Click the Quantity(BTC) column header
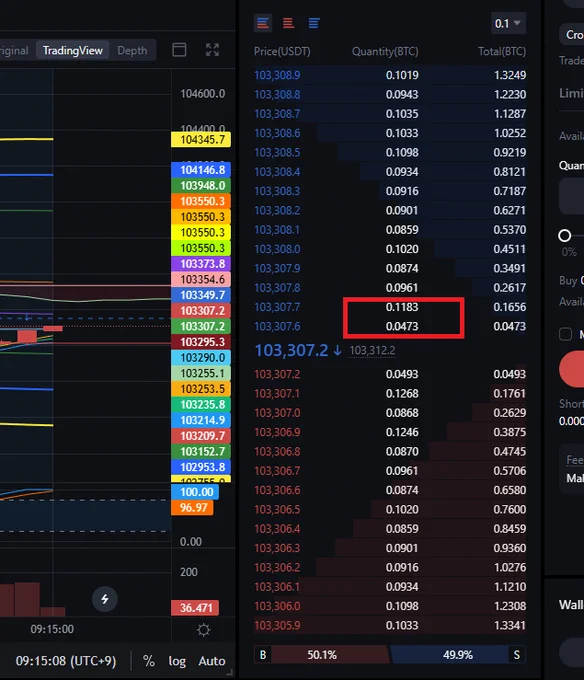 point(385,52)
